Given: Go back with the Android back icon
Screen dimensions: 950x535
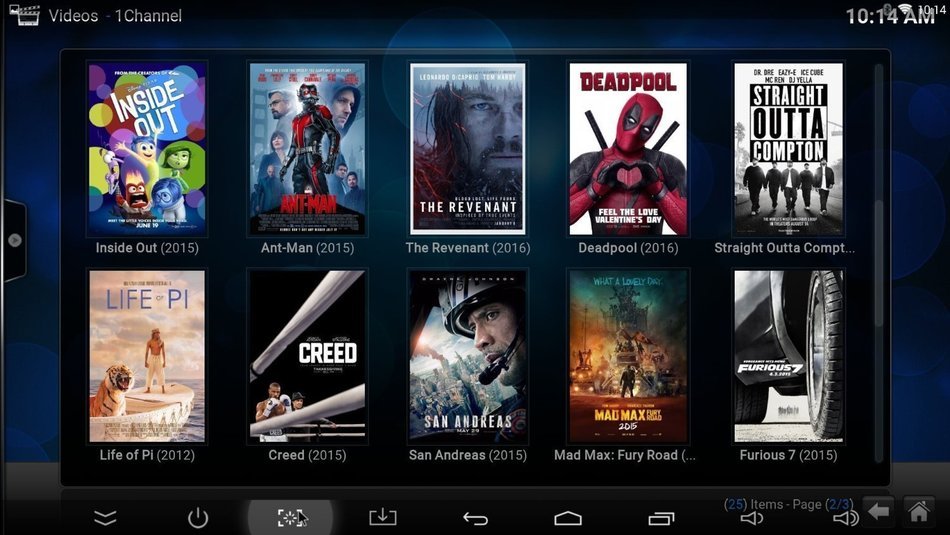Looking at the screenshot, I should click(x=476, y=518).
